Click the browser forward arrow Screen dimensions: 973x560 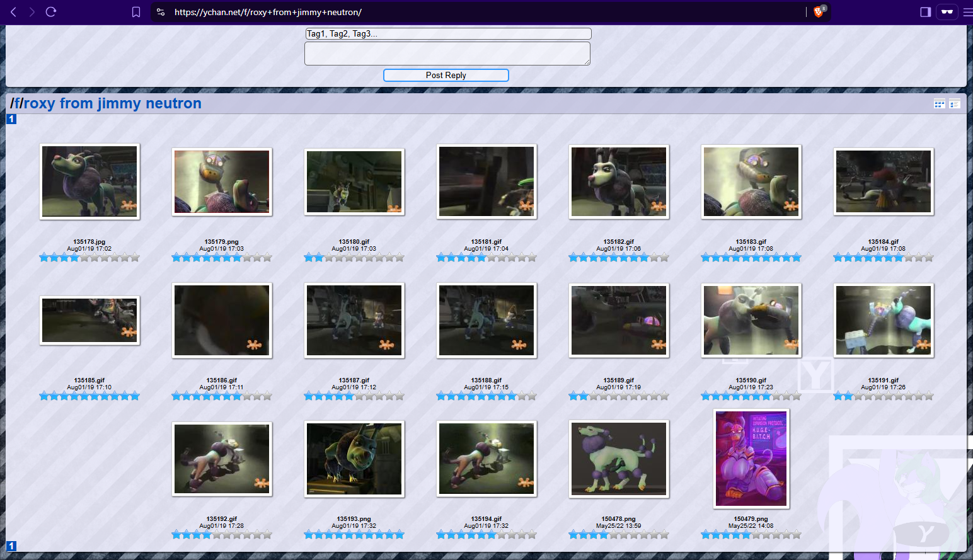[32, 12]
